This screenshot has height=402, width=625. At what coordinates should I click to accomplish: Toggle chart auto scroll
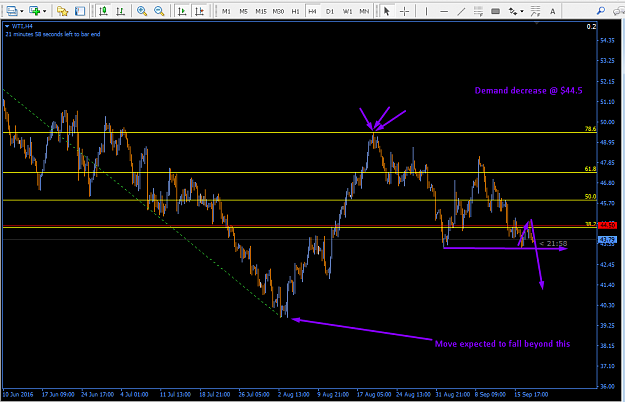pos(182,11)
